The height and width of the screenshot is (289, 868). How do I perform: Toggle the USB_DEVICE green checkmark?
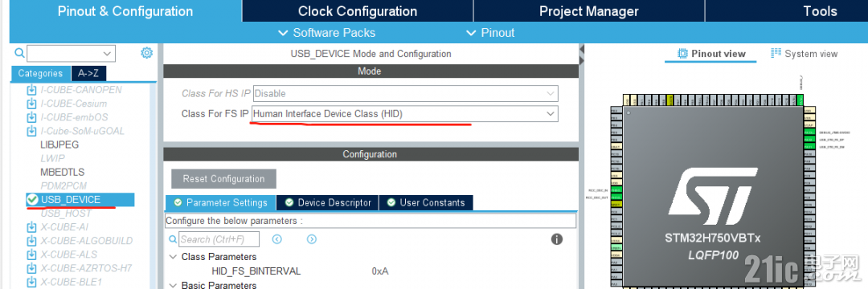tap(33, 199)
